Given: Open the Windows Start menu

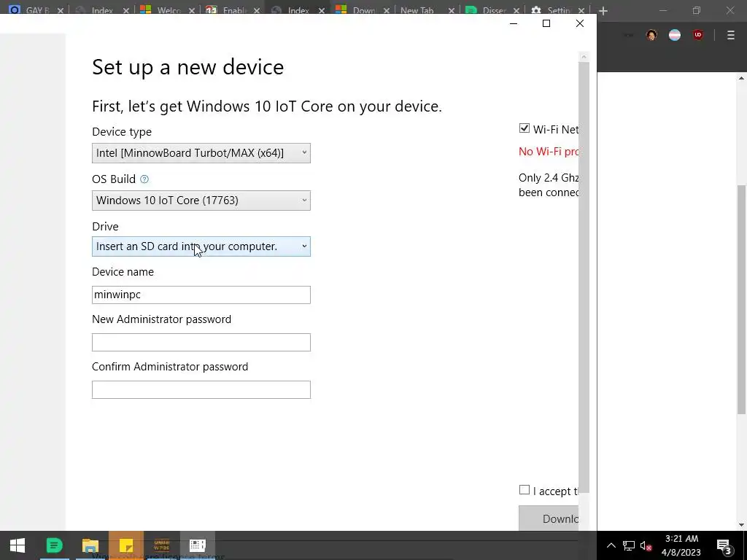Looking at the screenshot, I should tap(18, 545).
